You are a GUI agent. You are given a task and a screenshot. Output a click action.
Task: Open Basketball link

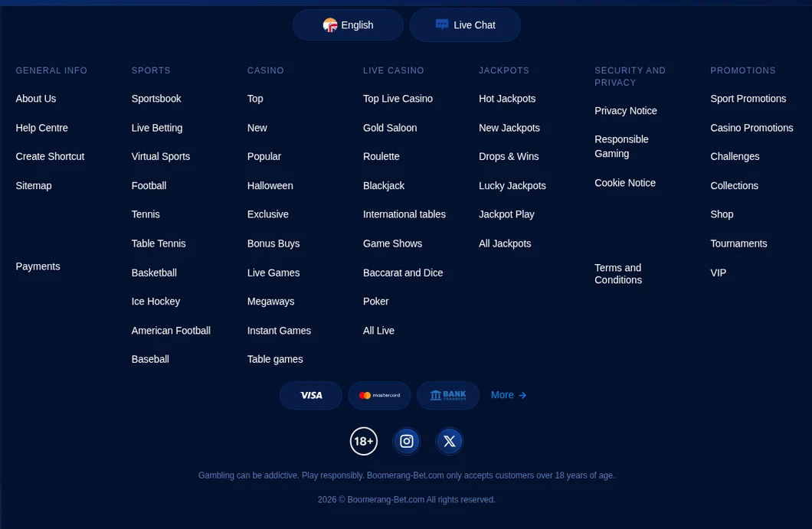point(154,273)
